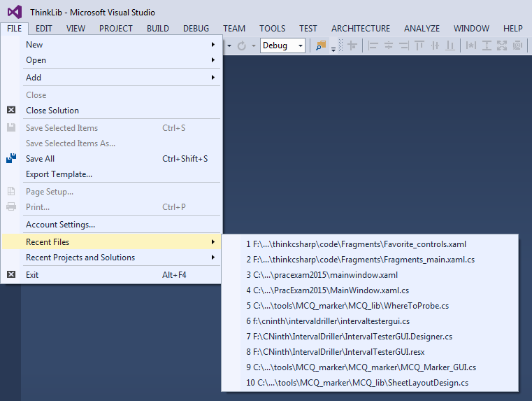Click the Size to Grid icon
The width and height of the screenshot is (532, 401).
coord(517,45)
